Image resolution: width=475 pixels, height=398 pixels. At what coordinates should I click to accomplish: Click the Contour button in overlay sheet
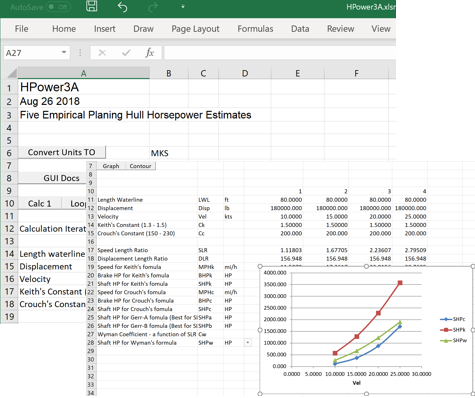click(140, 166)
